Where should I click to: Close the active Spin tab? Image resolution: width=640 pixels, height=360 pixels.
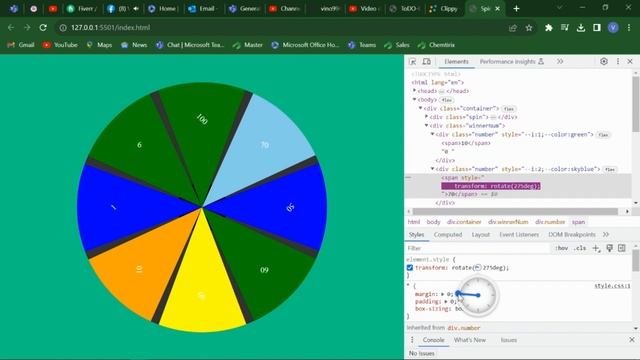(497, 9)
